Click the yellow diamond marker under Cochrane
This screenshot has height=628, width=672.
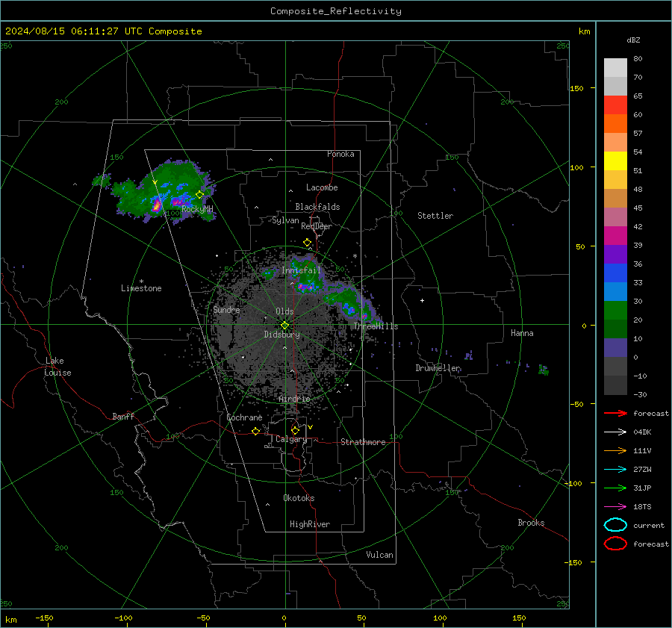coord(256,432)
